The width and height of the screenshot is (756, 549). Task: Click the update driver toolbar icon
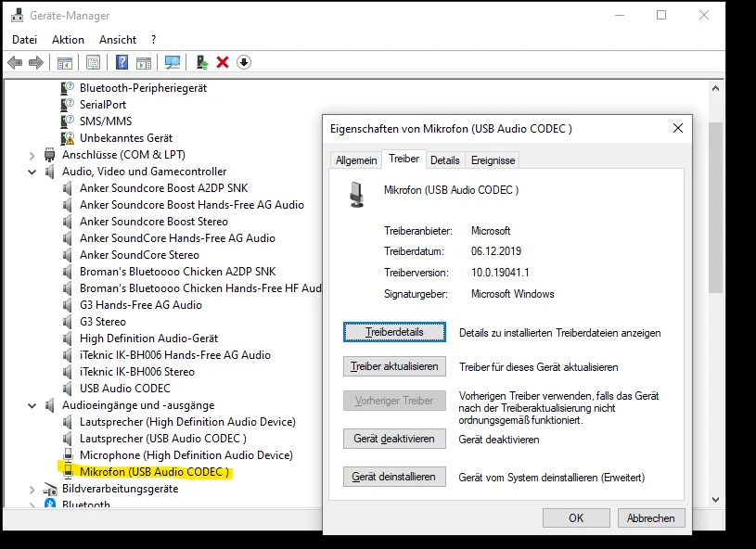tap(201, 62)
